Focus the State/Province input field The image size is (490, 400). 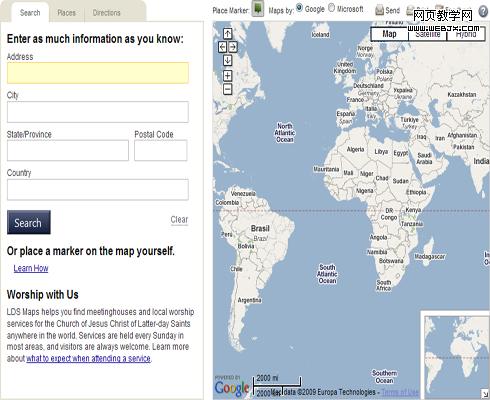(68, 150)
